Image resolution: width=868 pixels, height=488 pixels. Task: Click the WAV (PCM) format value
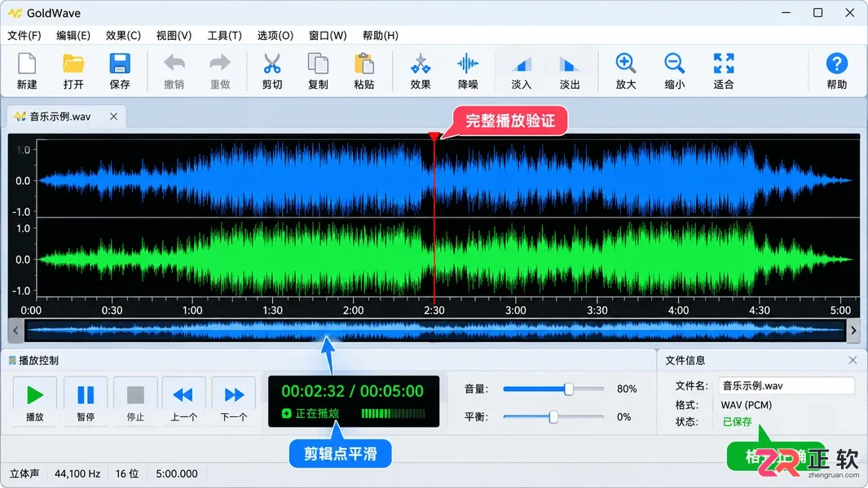[x=747, y=405]
